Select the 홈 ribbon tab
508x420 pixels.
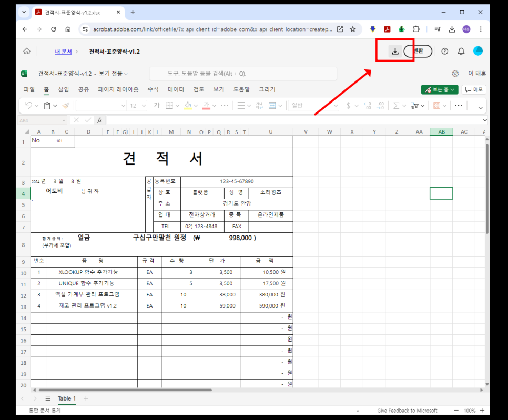tap(46, 89)
